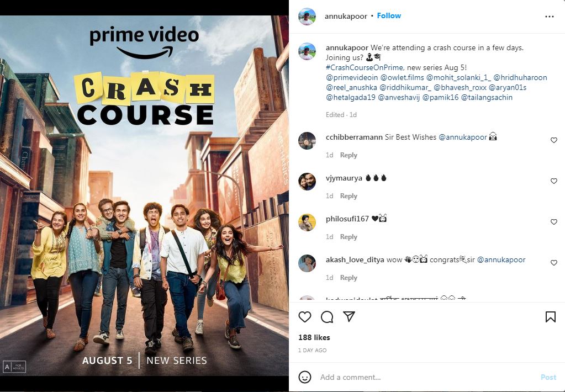The height and width of the screenshot is (392, 565).
Task: Open the emoji picker smiley icon
Action: pyautogui.click(x=305, y=377)
